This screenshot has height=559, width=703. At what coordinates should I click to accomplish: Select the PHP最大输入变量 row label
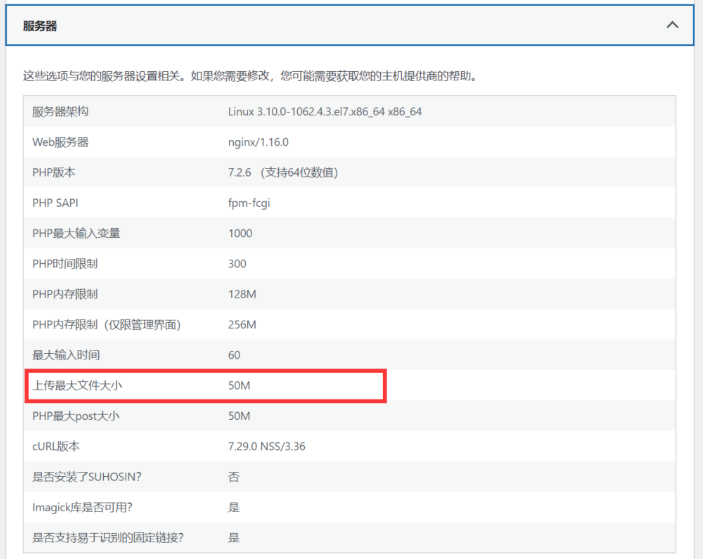tap(76, 233)
